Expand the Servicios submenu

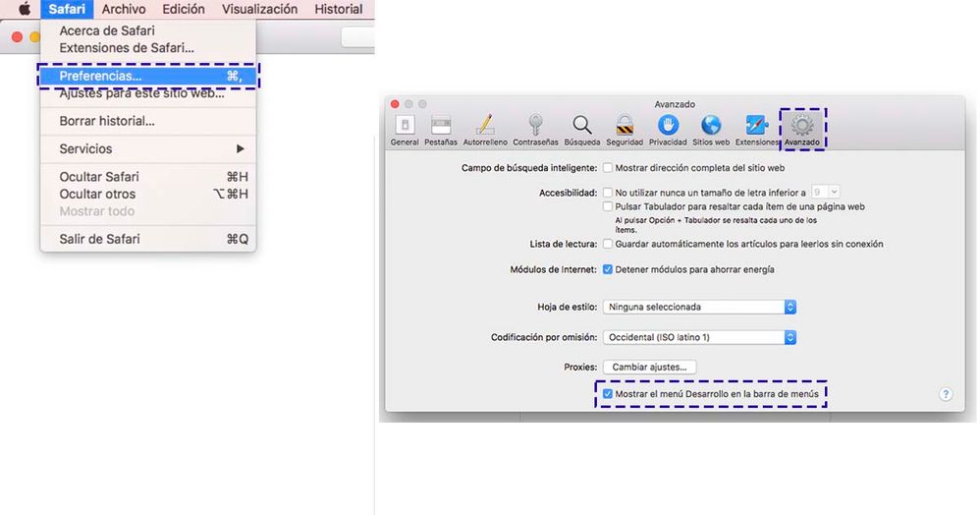148,149
